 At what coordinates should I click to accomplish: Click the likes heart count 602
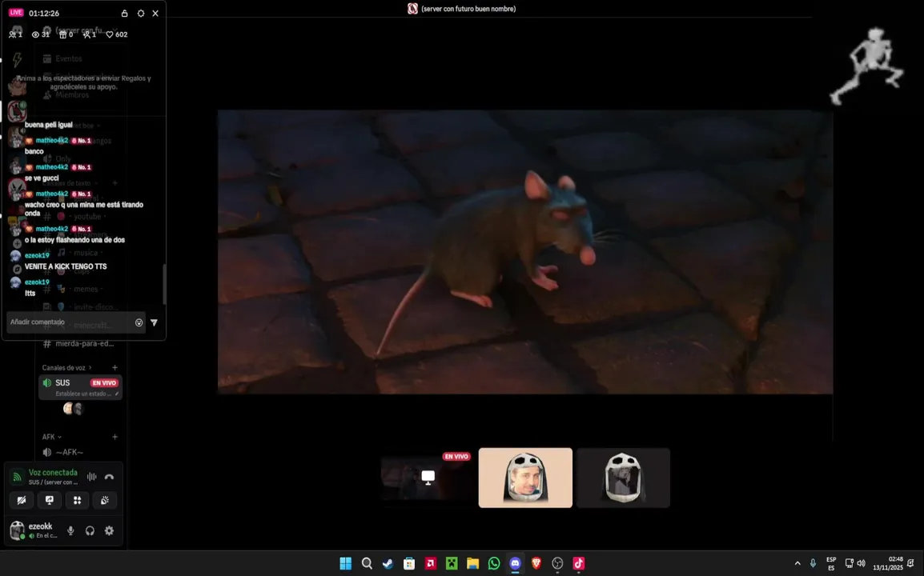click(116, 34)
